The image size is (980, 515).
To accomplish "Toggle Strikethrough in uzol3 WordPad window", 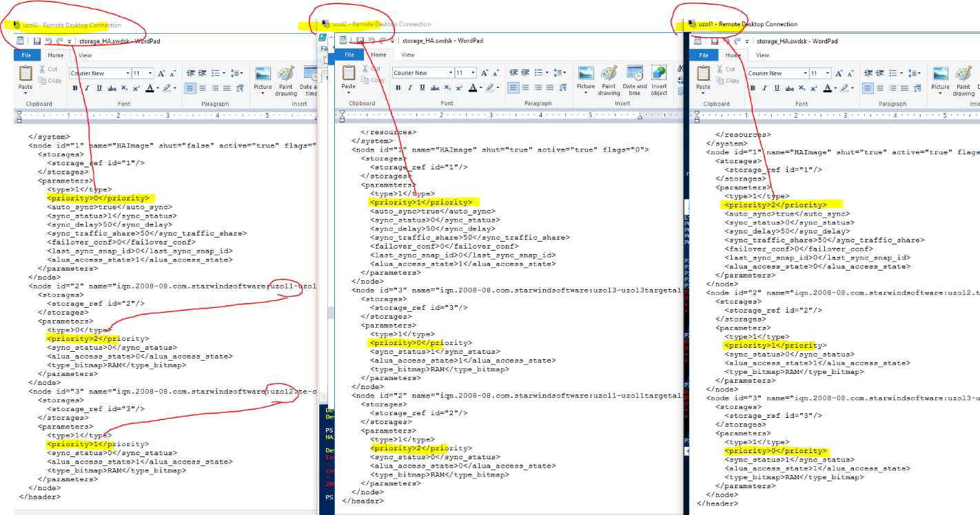I will [x=112, y=88].
